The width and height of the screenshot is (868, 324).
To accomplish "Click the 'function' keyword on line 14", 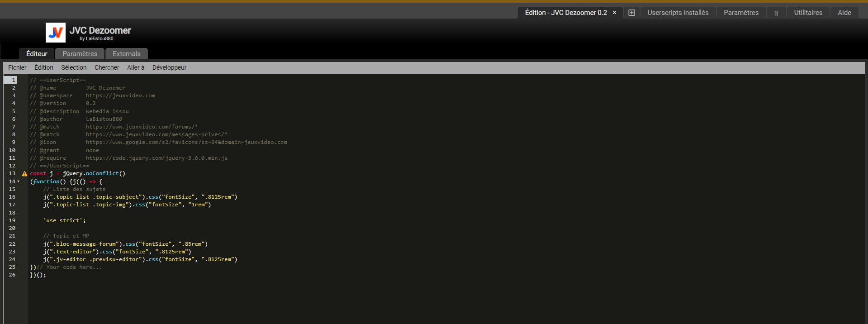I will point(46,182).
